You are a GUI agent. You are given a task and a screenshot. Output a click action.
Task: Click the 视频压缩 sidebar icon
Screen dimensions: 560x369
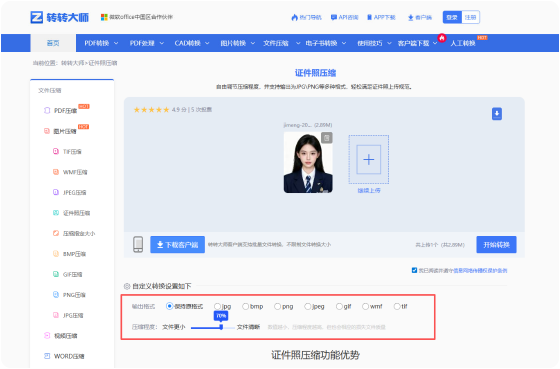(x=47, y=335)
